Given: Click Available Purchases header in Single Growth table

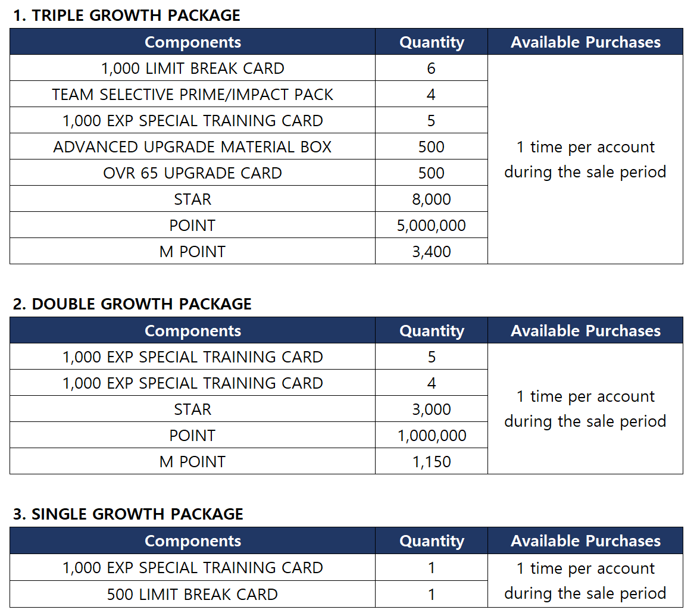Looking at the screenshot, I should [x=585, y=541].
